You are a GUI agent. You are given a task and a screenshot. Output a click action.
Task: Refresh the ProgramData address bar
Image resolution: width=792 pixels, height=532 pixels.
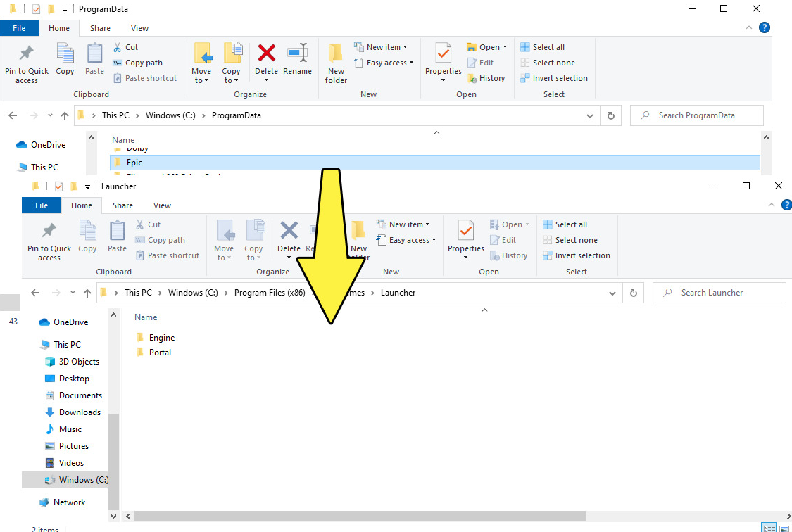tap(610, 115)
